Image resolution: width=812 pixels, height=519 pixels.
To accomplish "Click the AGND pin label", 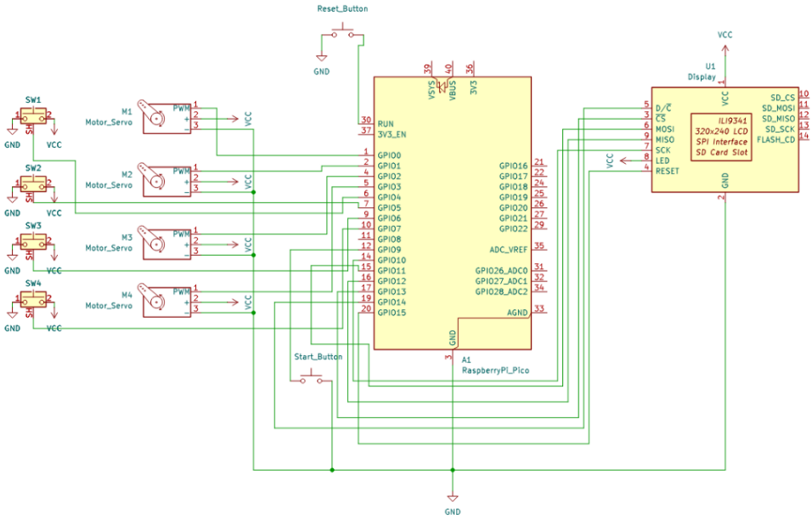I will 516,313.
